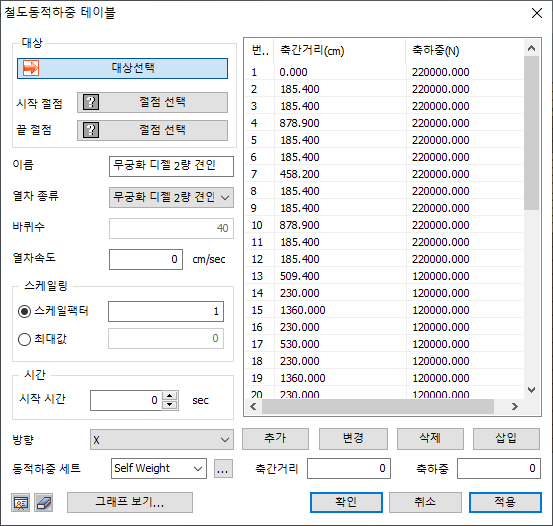
Task: Select row 13 with 509.400 spacing
Action: [384, 276]
